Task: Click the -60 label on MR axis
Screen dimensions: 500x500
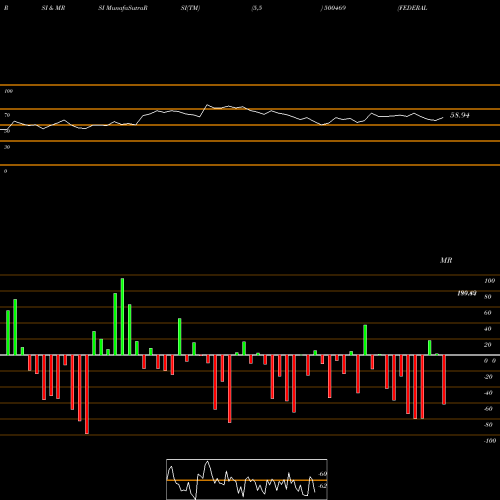Action: click(x=488, y=409)
